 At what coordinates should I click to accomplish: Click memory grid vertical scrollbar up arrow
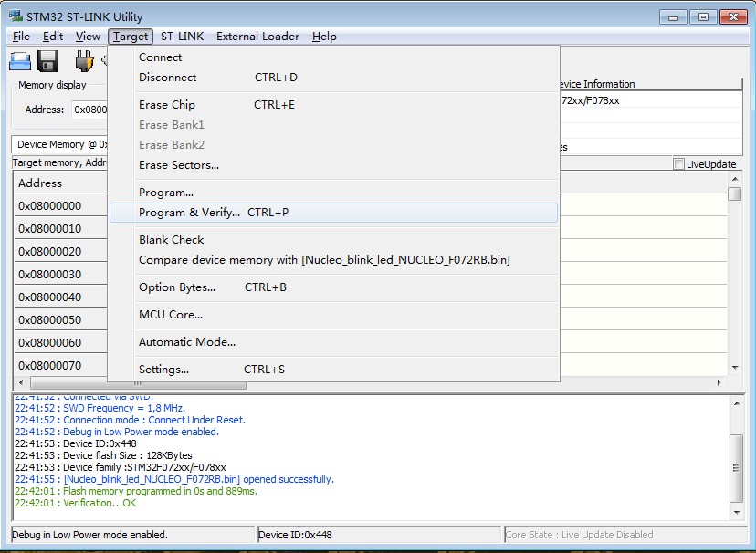coord(735,179)
